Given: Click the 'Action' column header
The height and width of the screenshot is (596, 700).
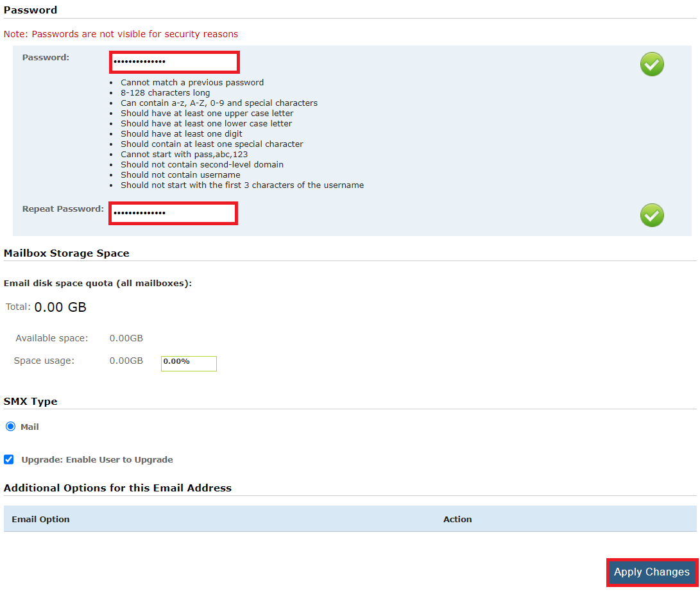Looking at the screenshot, I should 457,519.
